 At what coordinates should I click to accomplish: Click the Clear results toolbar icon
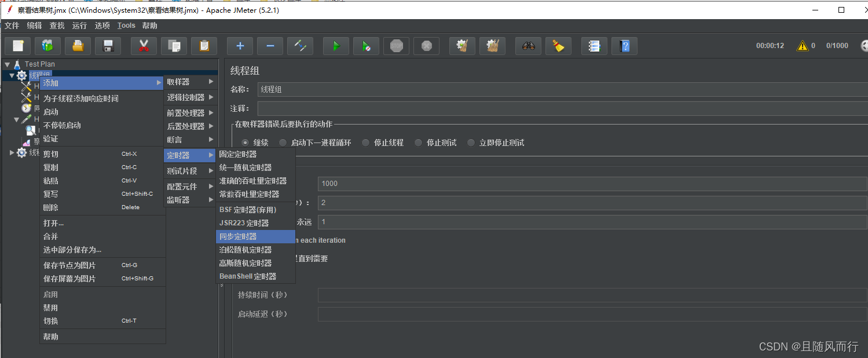tap(463, 46)
